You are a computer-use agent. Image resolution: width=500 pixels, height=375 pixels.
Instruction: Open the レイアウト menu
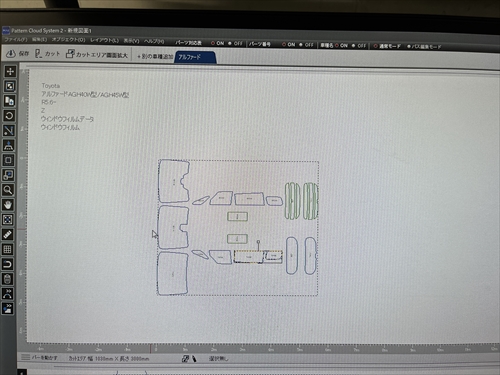[x=104, y=40]
